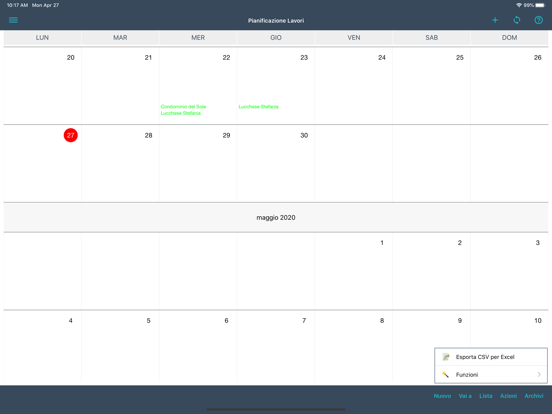
Task: Click the VEN weekday header
Action: (354, 38)
